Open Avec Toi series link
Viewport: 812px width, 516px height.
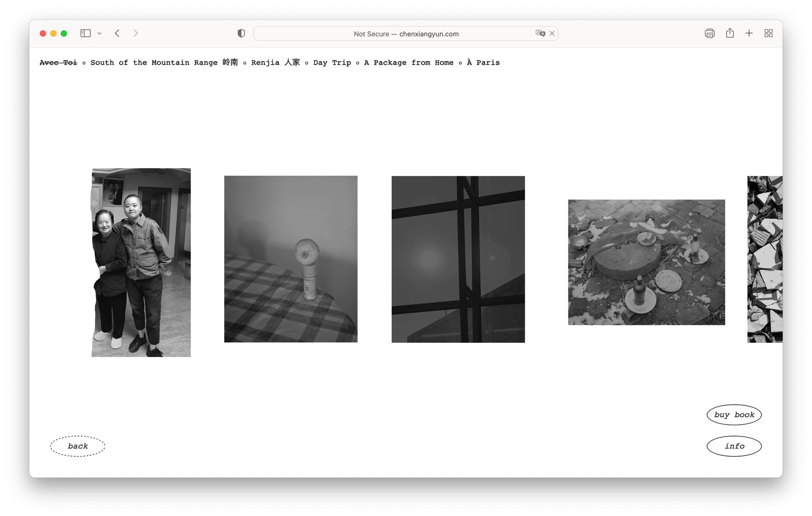click(x=58, y=63)
